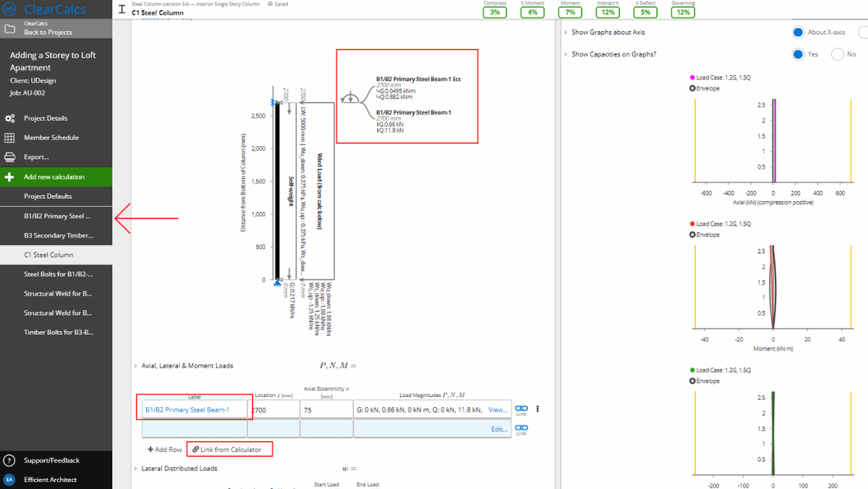Open B1/B2 Primary Steel calculation in sidebar
The image size is (868, 489).
pos(56,216)
